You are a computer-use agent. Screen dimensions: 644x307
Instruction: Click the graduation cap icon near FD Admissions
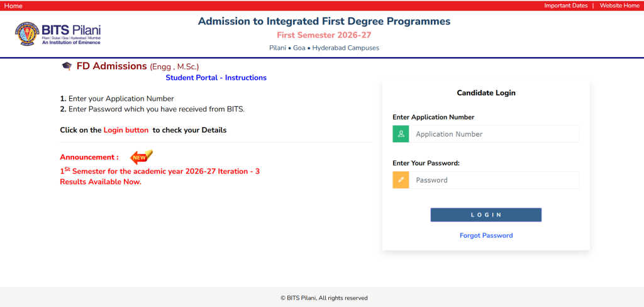click(67, 66)
